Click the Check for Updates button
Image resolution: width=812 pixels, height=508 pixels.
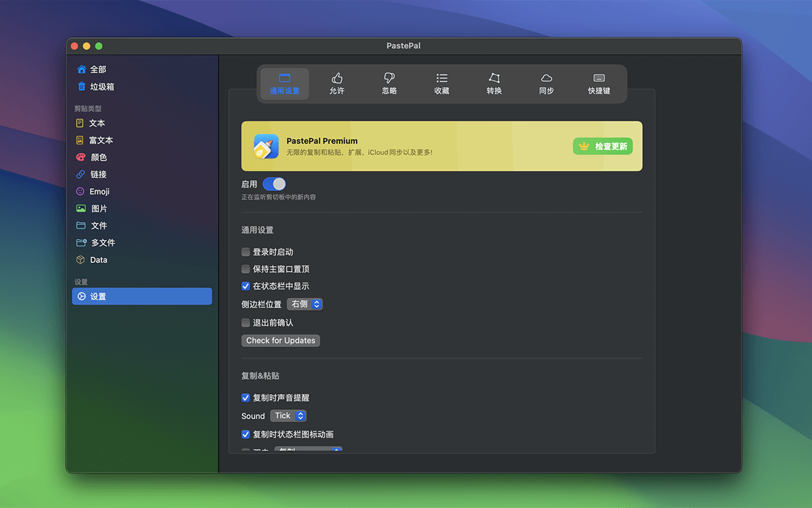tap(281, 341)
